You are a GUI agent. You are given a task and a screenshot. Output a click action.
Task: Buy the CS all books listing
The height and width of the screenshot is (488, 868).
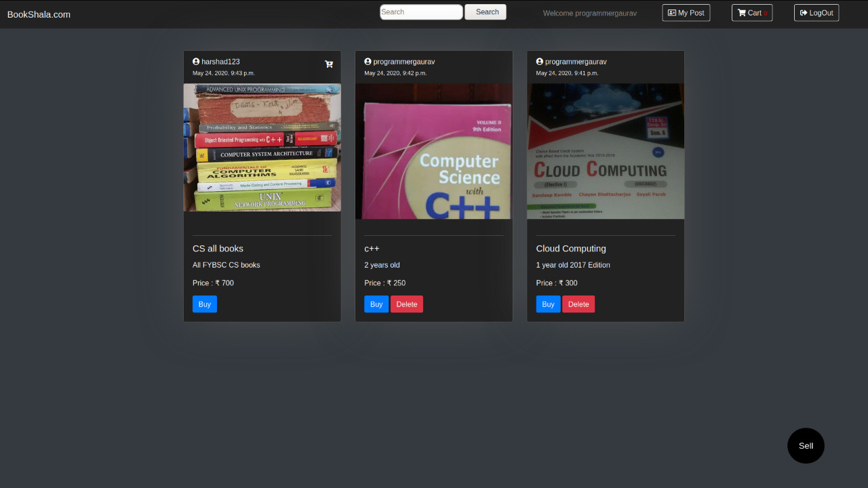click(204, 304)
